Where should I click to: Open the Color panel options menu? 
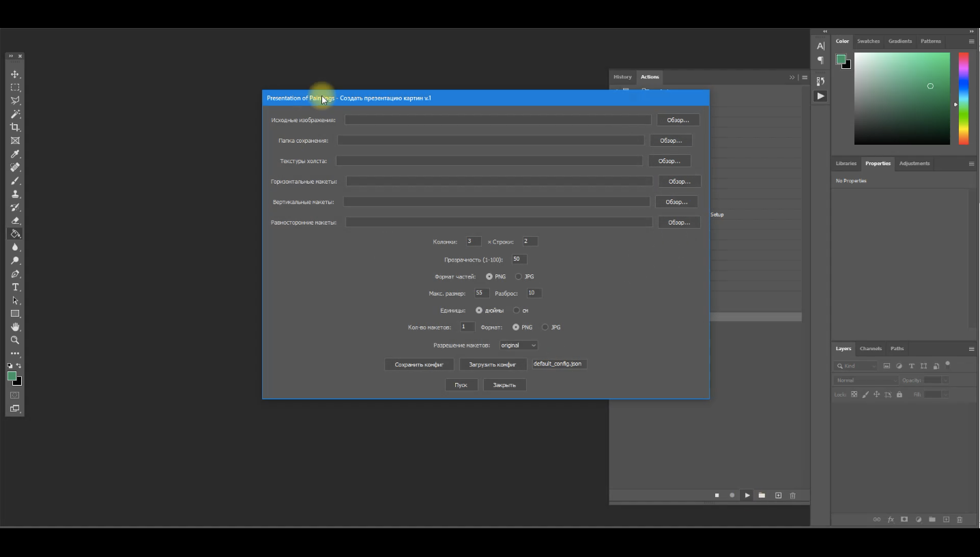tap(971, 42)
